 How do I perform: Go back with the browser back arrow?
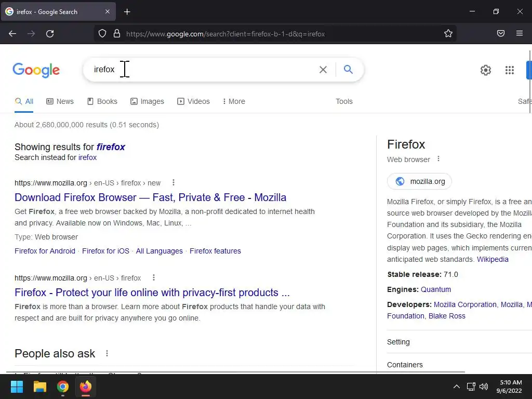tap(12, 34)
